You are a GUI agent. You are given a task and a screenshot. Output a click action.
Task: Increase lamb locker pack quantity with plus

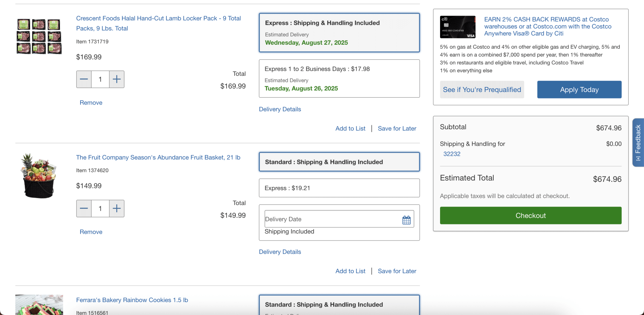pos(117,79)
